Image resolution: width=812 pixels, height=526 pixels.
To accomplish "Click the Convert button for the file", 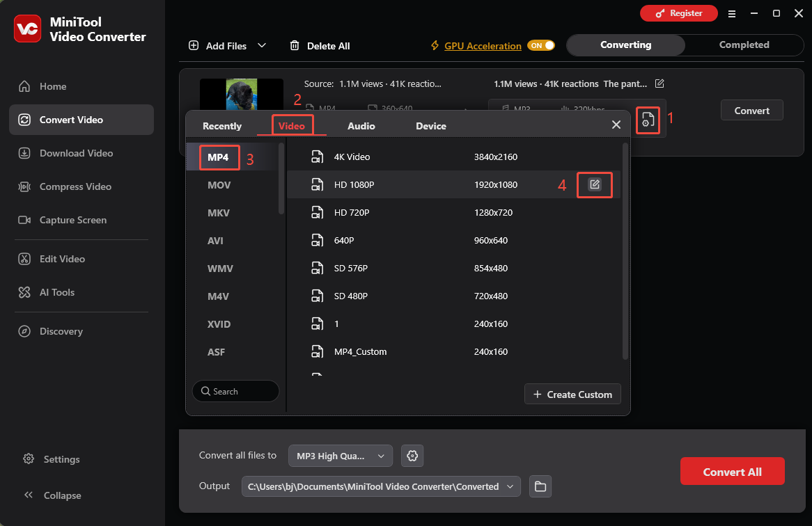I will (751, 110).
